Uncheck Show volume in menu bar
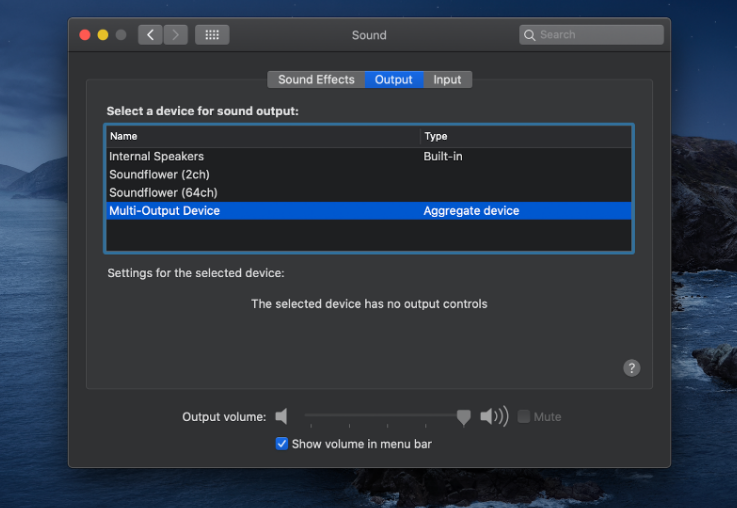 point(282,444)
